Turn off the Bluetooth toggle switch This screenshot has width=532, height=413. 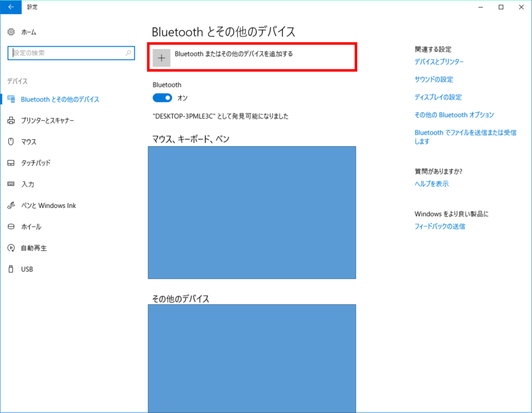coord(162,98)
